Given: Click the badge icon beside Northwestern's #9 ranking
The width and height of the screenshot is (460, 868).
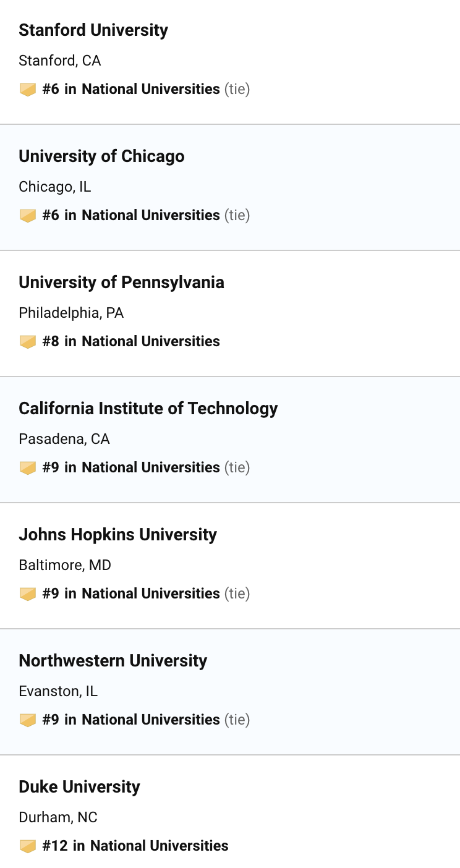Looking at the screenshot, I should tap(28, 720).
